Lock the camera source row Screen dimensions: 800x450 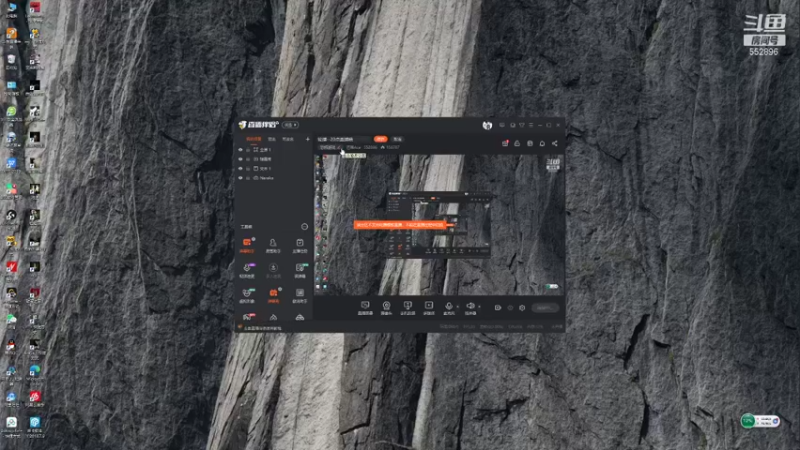click(x=248, y=178)
